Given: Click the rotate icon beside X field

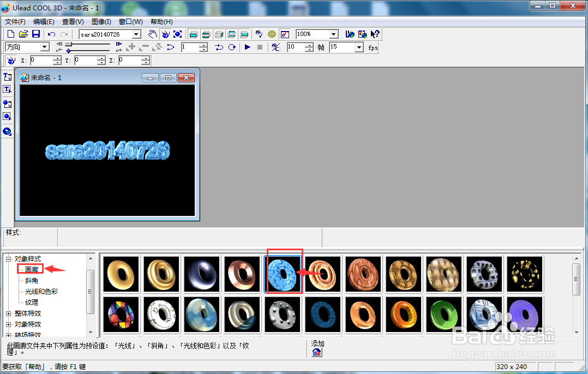Looking at the screenshot, I should (11, 61).
